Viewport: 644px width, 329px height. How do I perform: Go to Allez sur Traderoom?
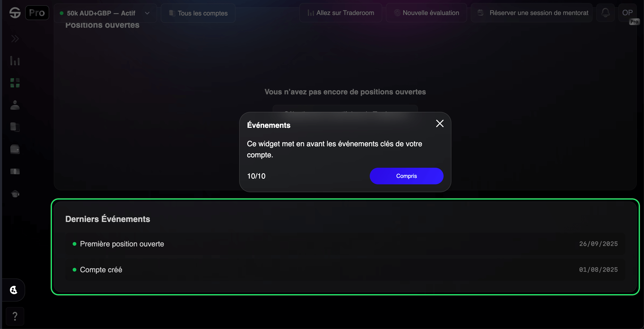coord(340,13)
